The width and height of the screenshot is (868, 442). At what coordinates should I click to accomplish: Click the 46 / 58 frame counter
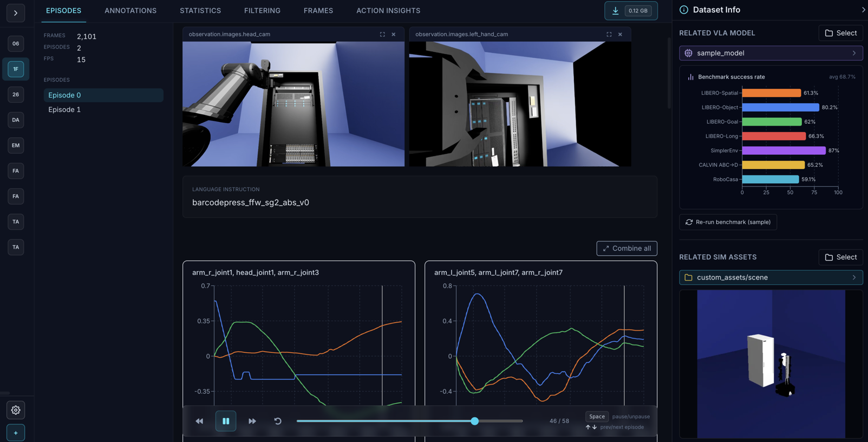pos(559,421)
